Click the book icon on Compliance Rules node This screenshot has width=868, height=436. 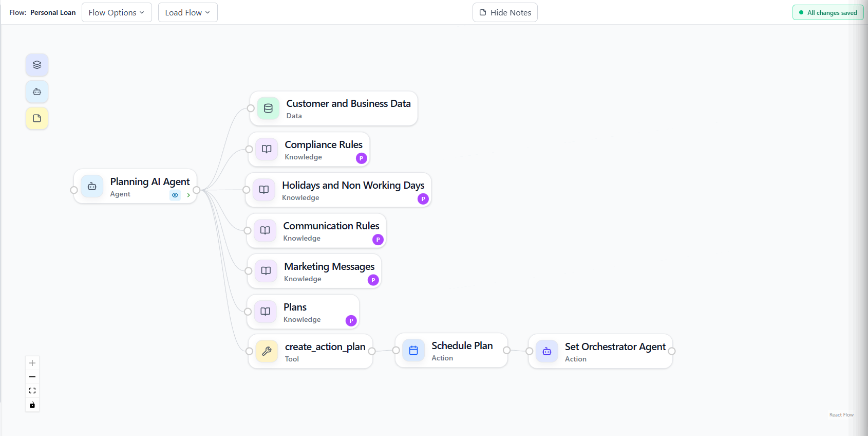click(x=267, y=149)
